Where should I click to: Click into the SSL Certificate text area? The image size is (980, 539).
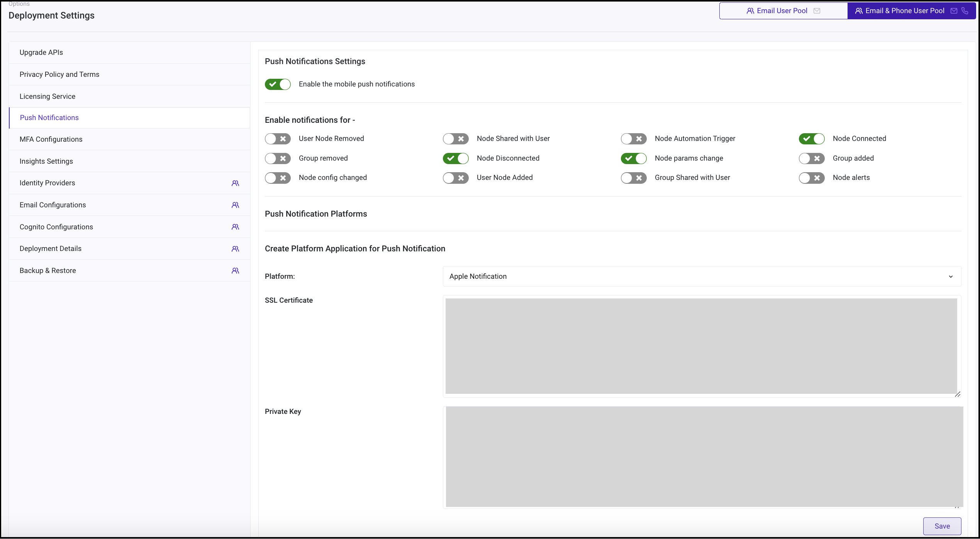pyautogui.click(x=701, y=346)
